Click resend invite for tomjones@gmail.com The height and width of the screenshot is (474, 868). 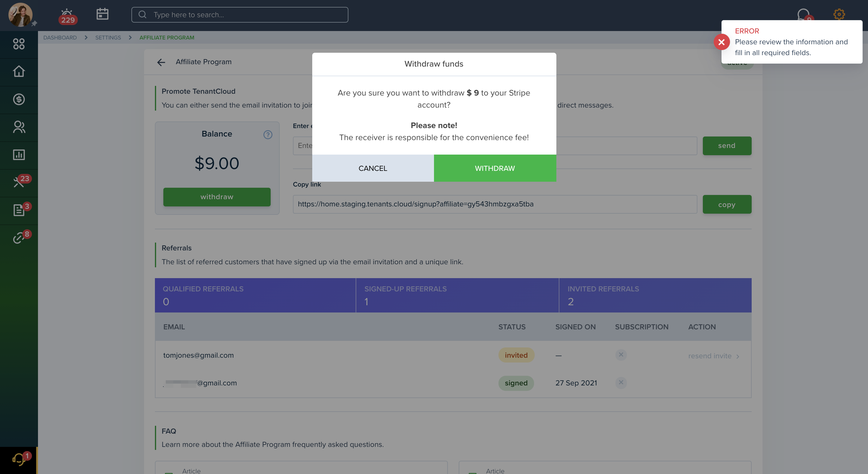pyautogui.click(x=714, y=356)
